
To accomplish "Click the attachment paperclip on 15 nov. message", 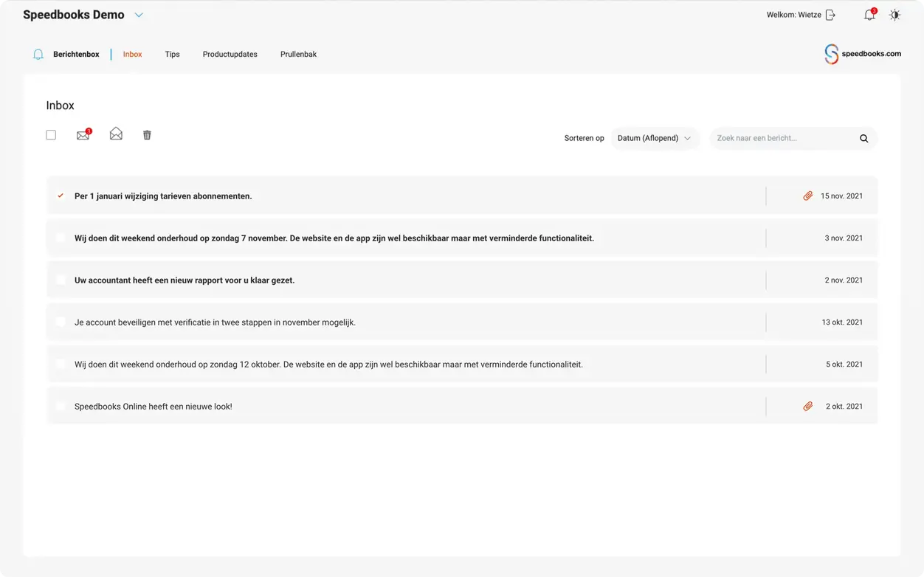I will (807, 196).
